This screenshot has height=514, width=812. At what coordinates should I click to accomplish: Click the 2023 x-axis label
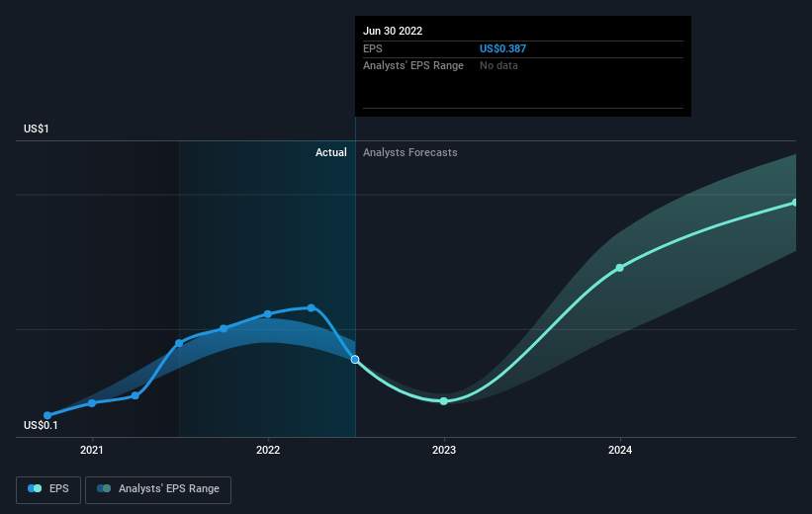(x=444, y=450)
